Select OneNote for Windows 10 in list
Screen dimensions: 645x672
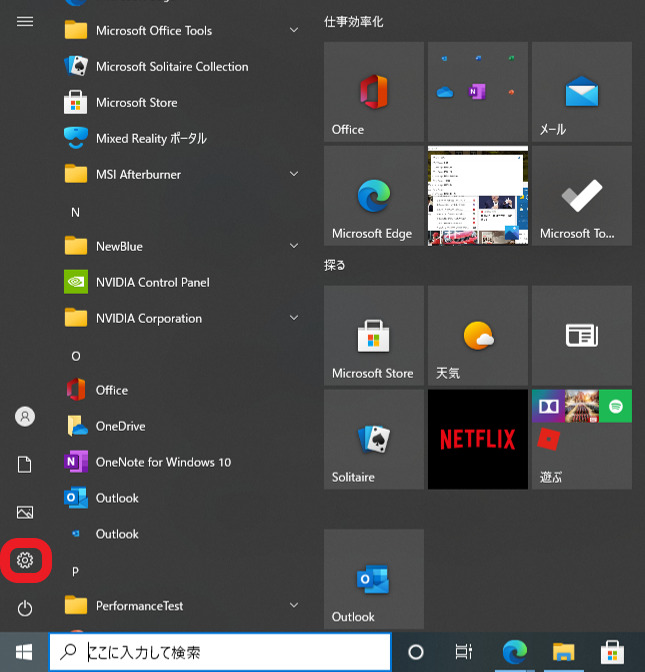[x=162, y=462]
